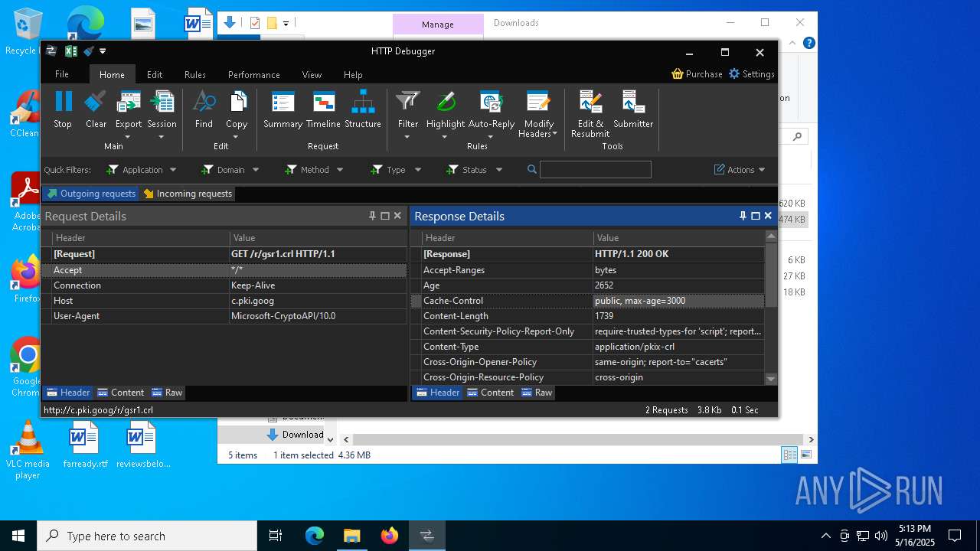The image size is (980, 551).
Task: Close the Request Details panel
Action: click(397, 216)
